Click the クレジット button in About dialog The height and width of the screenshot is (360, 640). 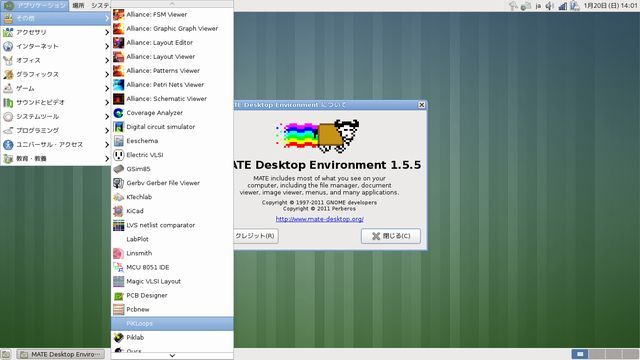point(256,236)
